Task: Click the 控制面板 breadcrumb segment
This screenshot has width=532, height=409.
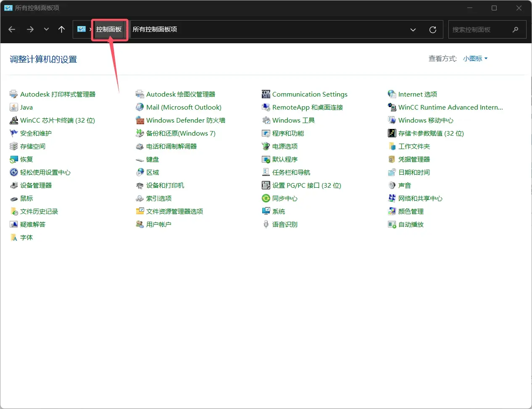Action: tap(109, 29)
